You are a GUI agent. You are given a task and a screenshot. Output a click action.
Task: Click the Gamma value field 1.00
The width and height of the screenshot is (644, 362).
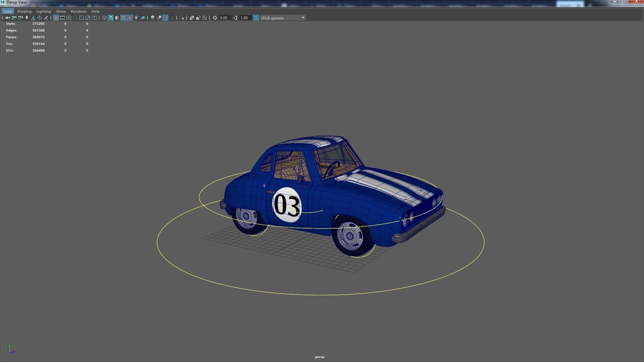[x=245, y=18]
